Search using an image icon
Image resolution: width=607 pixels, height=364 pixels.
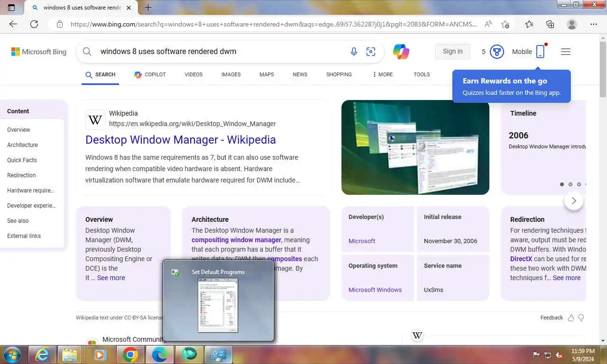371,52
